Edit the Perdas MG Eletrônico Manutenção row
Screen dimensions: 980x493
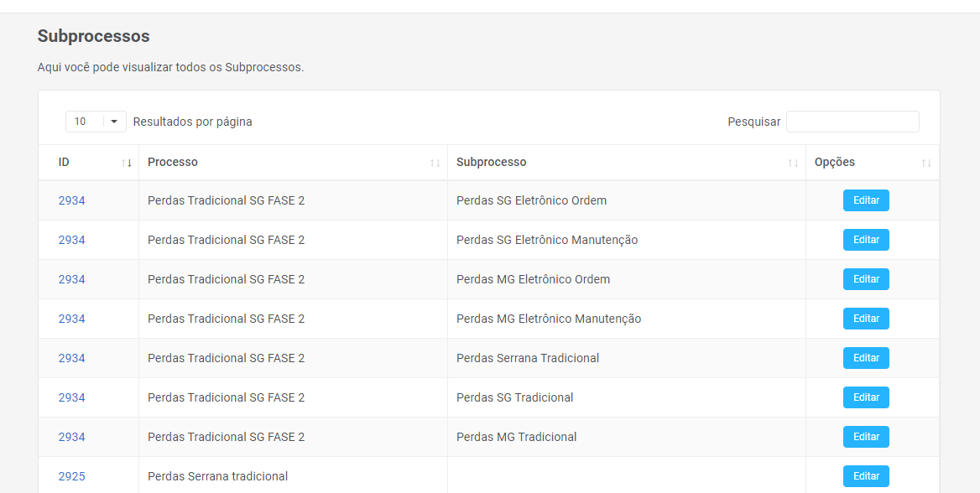click(866, 319)
